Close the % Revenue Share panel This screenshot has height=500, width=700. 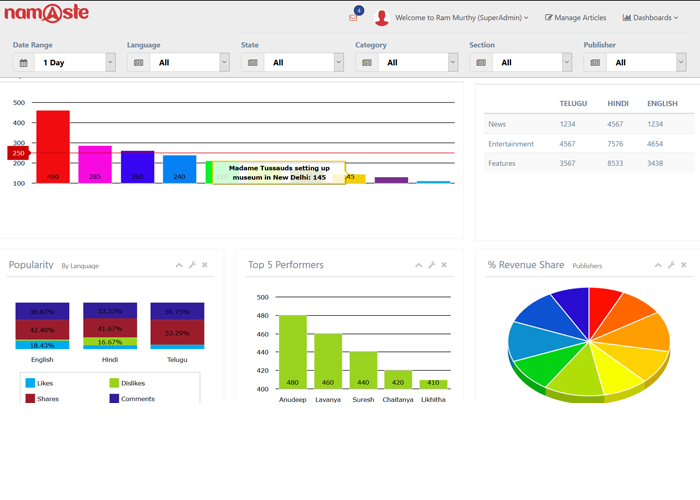point(684,265)
